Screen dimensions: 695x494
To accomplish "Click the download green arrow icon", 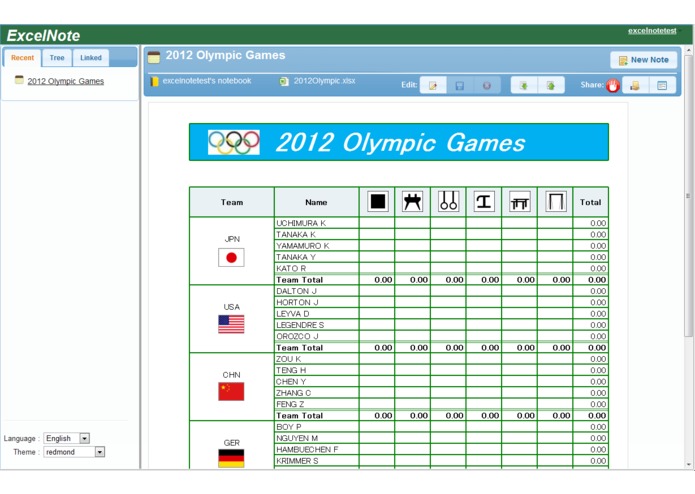I will pos(524,85).
